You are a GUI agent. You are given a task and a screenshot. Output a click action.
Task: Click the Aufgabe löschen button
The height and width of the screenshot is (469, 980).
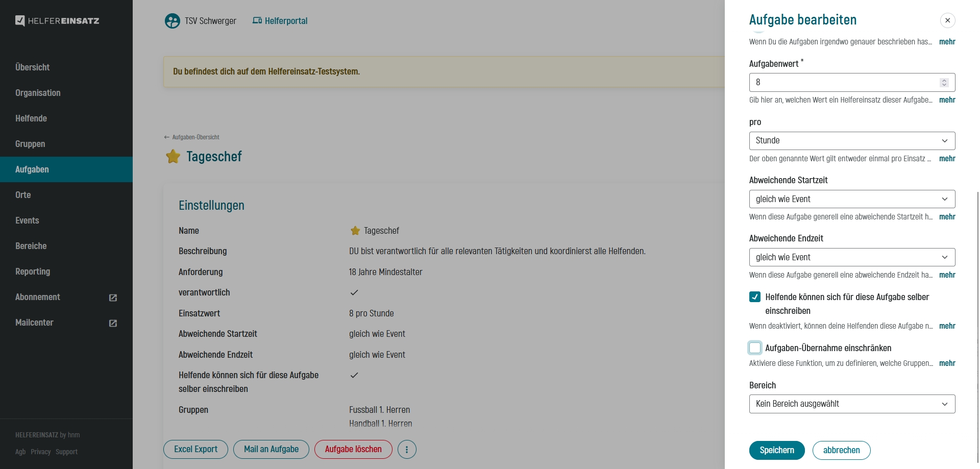[x=353, y=450]
